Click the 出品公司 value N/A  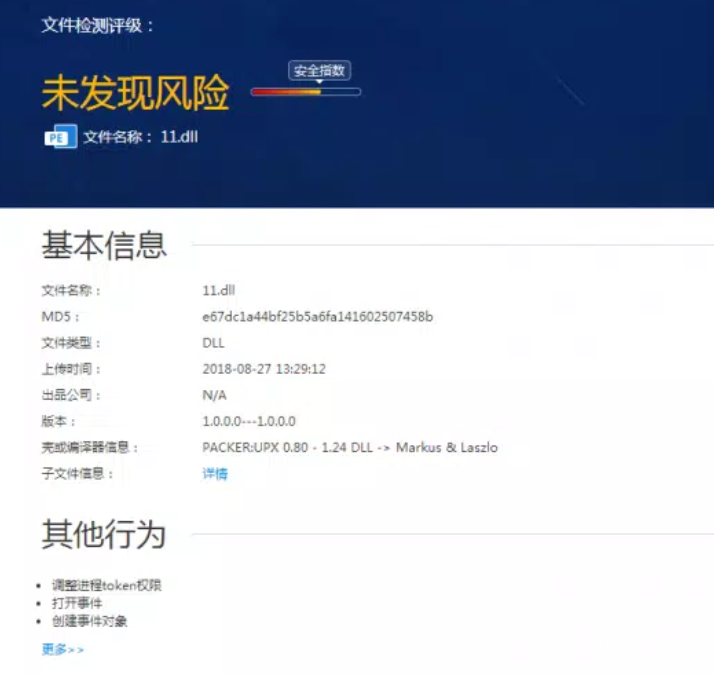pos(214,395)
